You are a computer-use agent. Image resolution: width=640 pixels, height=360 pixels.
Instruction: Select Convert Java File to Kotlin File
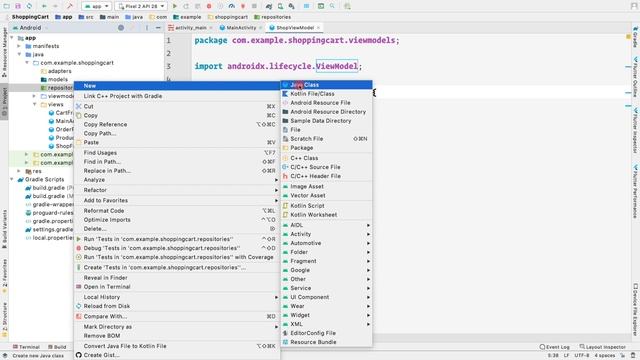click(177, 346)
